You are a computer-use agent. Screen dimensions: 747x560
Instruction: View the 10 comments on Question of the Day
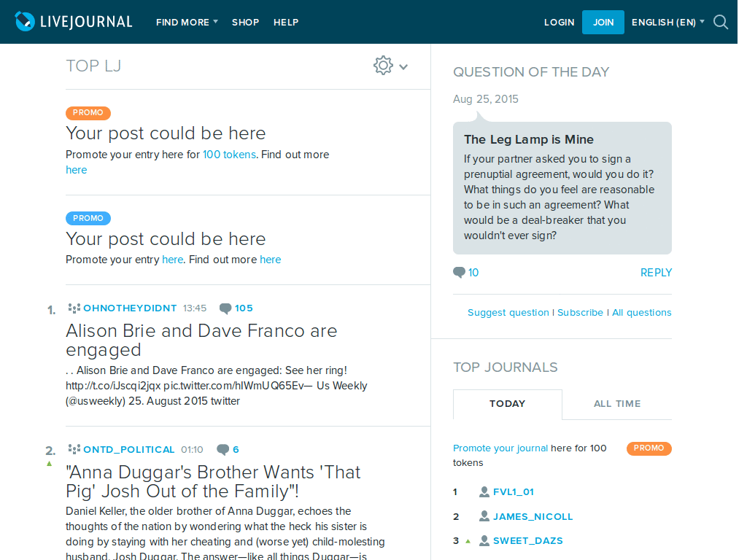[x=460, y=272]
